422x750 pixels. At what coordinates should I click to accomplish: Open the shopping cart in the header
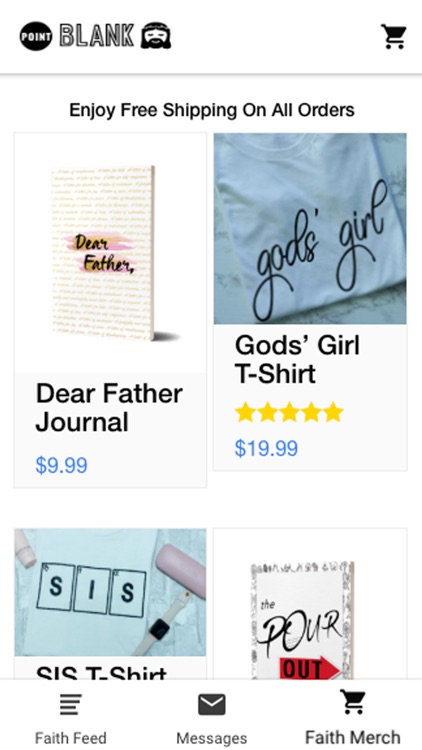393,36
